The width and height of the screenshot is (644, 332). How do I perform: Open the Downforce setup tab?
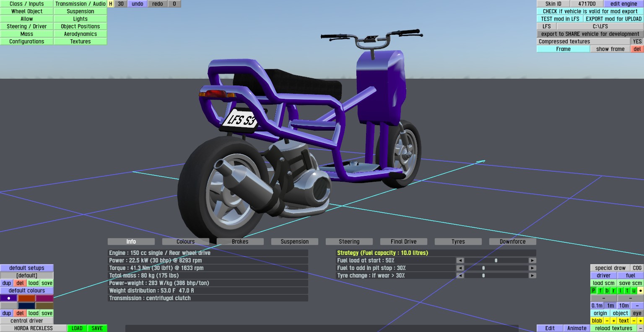coord(513,242)
